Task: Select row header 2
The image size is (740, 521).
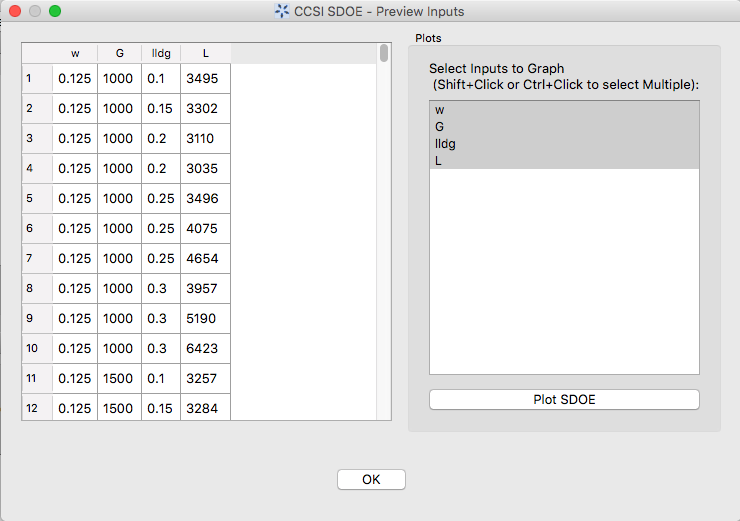Action: (x=37, y=109)
